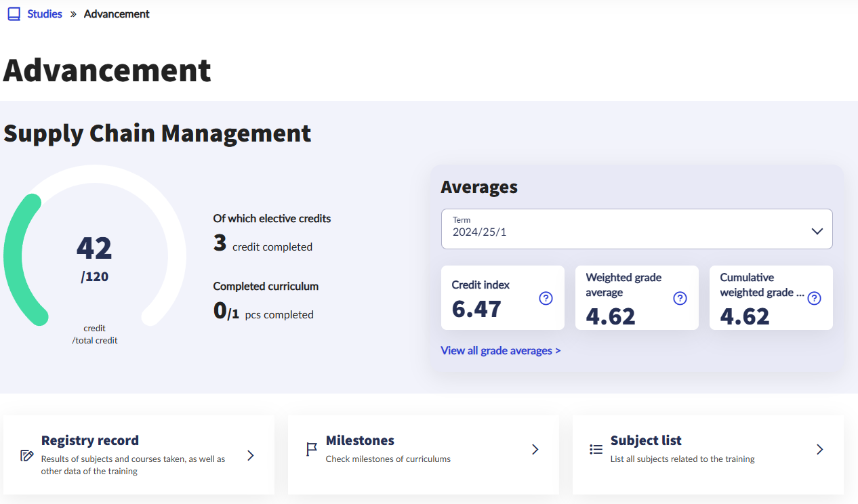The image size is (858, 504).
Task: Click the Studies book icon in breadcrumb
Action: click(14, 14)
